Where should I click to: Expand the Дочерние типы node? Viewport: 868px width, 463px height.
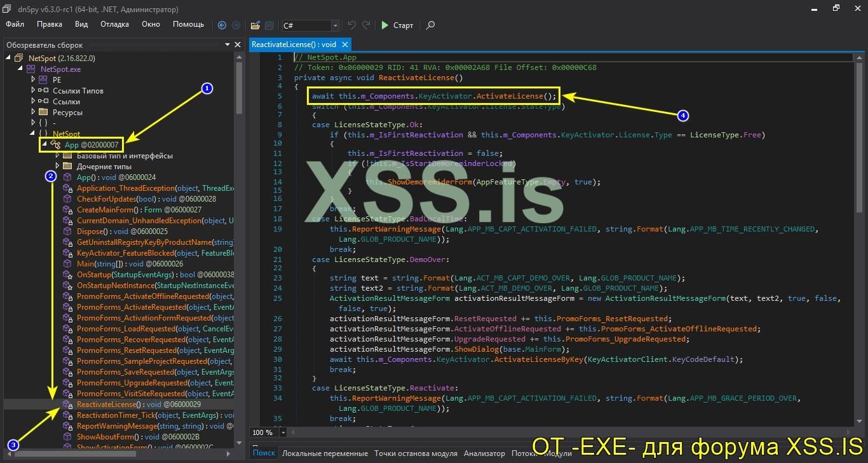(x=57, y=167)
